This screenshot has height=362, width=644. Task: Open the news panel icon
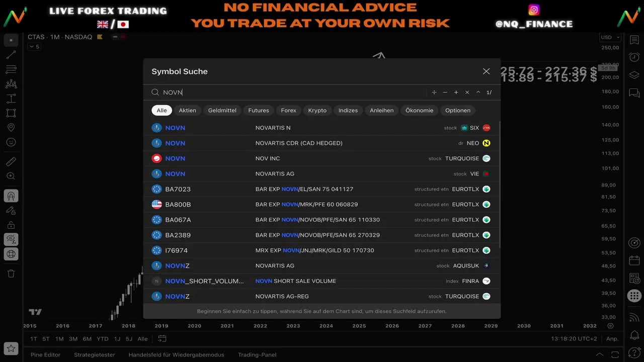click(x=634, y=278)
